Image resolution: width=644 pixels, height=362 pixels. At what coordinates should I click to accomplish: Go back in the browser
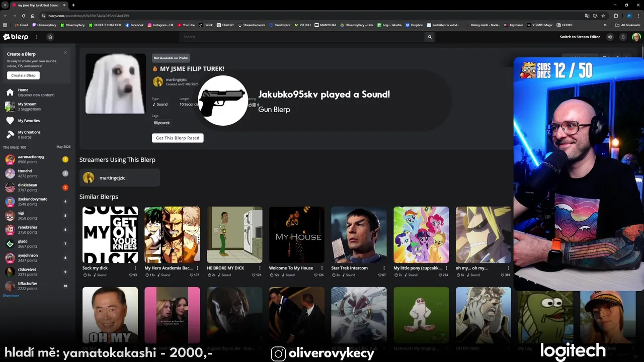click(6, 16)
